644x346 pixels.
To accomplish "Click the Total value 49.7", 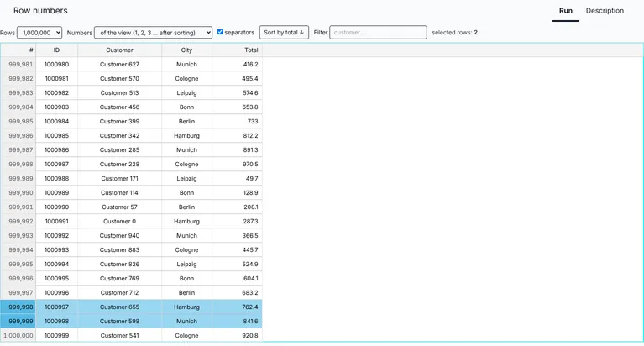I will pos(237,179).
